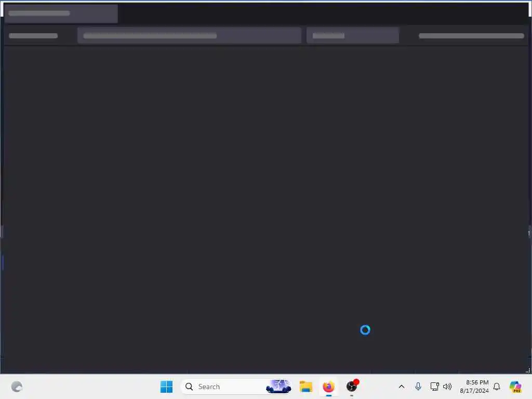Open the notifications bell
The height and width of the screenshot is (399, 532).
click(x=497, y=387)
